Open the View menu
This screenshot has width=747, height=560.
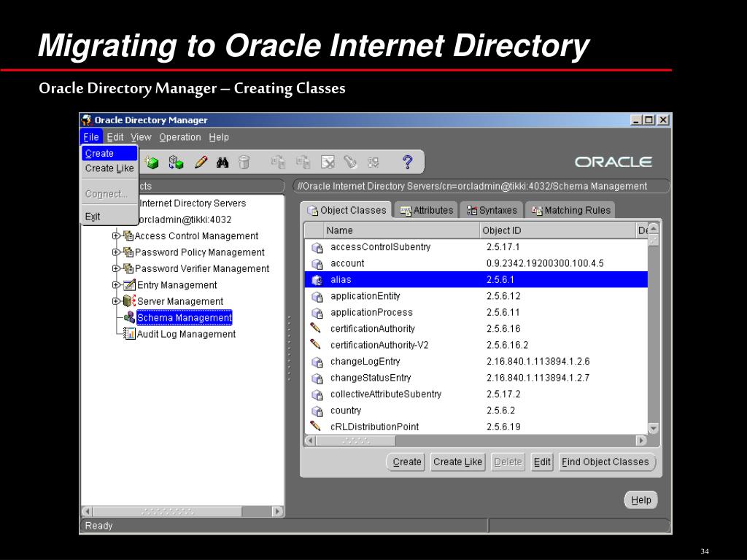coord(141,137)
